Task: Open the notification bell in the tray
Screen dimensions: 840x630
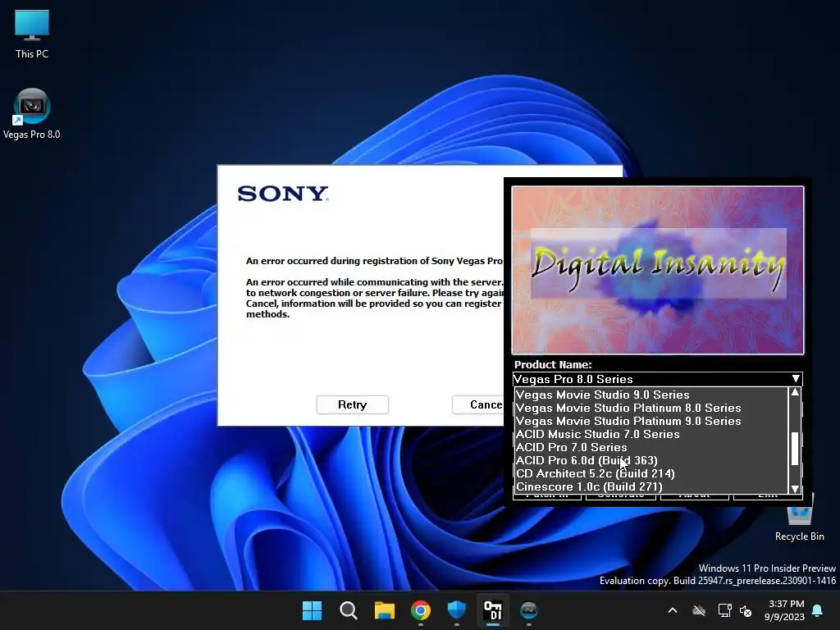Action: (817, 610)
